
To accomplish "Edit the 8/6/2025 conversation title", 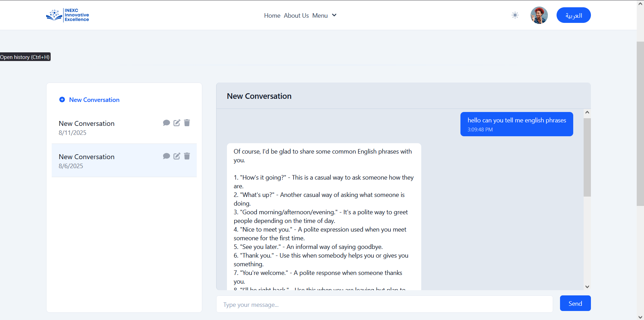I will (x=177, y=156).
